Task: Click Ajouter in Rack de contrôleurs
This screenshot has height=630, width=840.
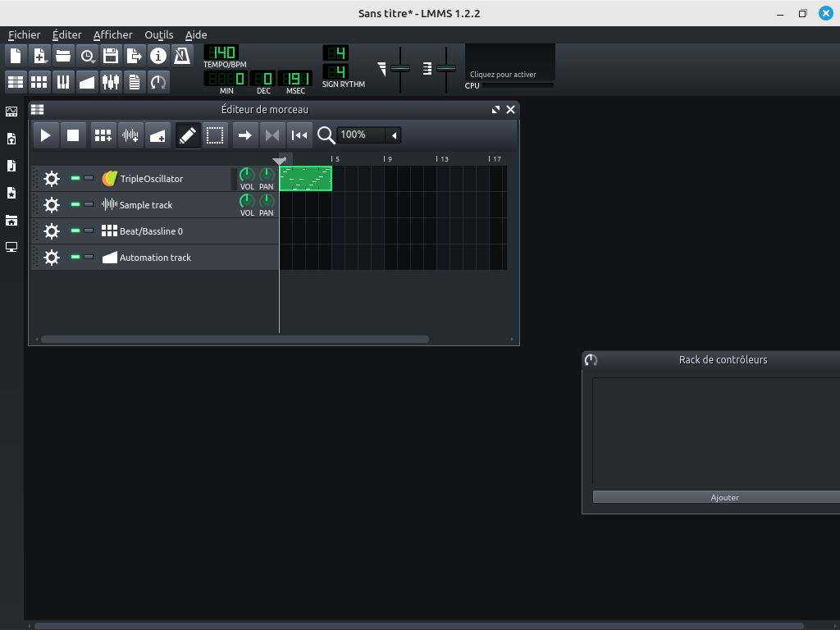Action: pyautogui.click(x=724, y=497)
